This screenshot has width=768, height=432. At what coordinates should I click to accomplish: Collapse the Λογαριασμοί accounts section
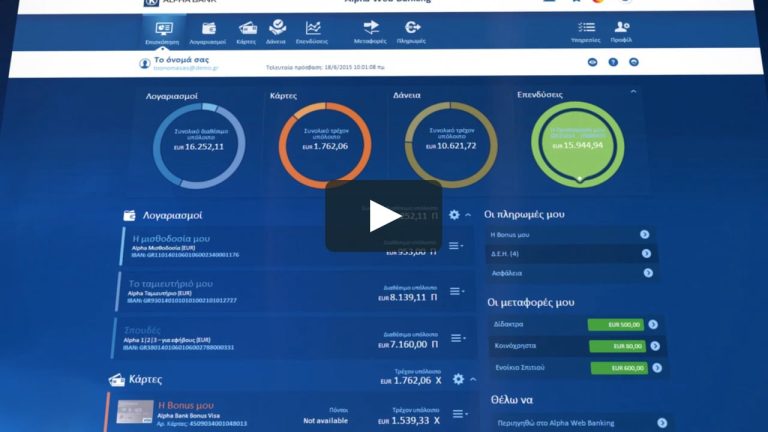point(468,215)
